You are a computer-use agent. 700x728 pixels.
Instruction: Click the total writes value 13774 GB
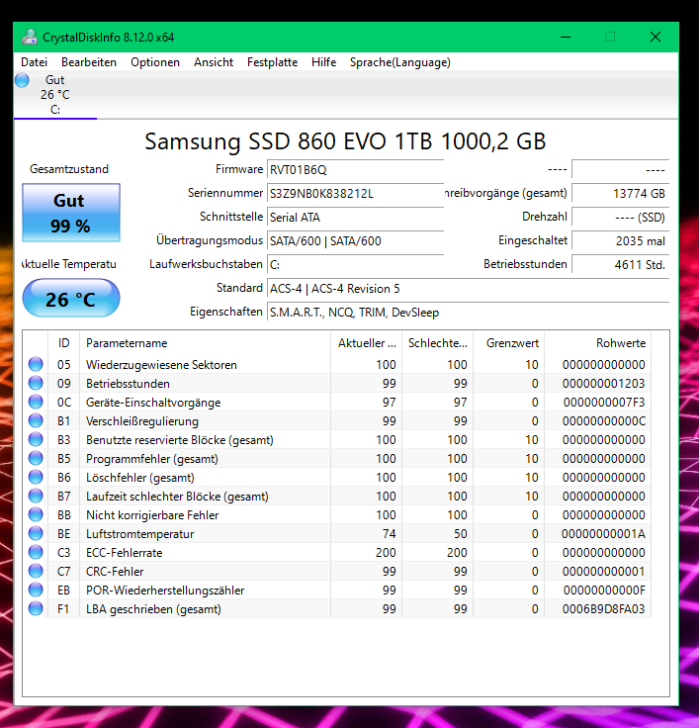[620, 194]
